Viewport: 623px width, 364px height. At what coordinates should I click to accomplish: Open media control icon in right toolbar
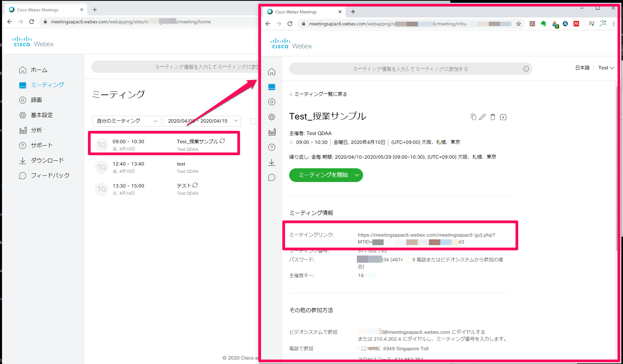click(x=591, y=24)
